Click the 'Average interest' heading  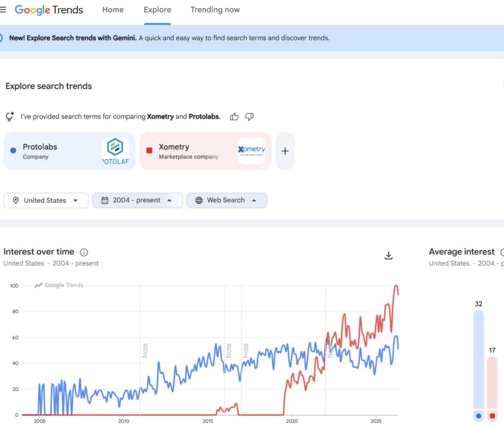[462, 252]
